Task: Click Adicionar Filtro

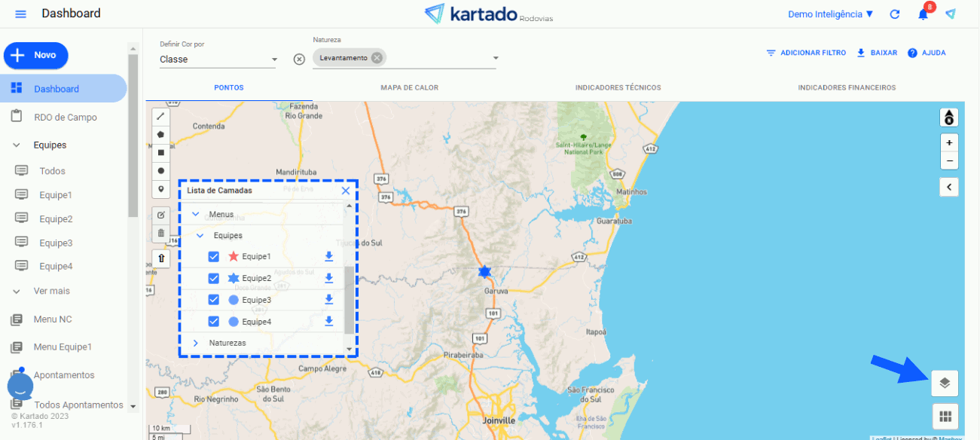Action: pyautogui.click(x=806, y=53)
